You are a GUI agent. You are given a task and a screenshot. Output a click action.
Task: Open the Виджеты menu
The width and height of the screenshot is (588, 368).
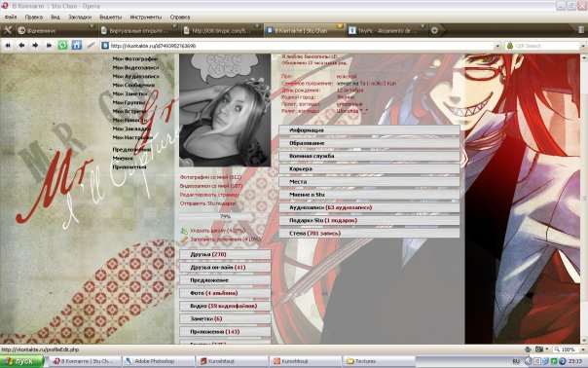click(x=111, y=17)
